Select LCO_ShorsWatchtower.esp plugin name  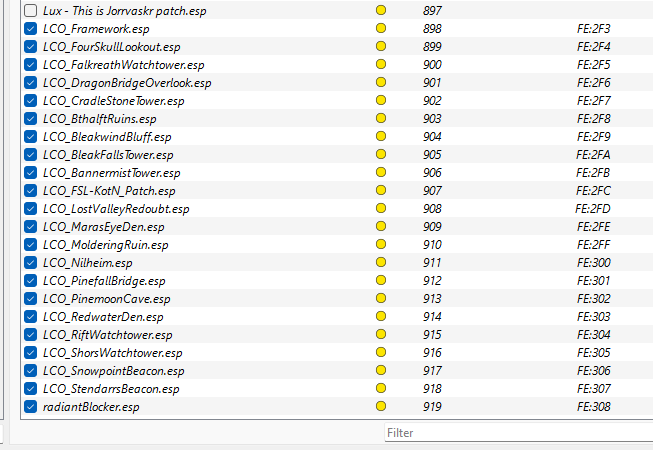point(112,353)
